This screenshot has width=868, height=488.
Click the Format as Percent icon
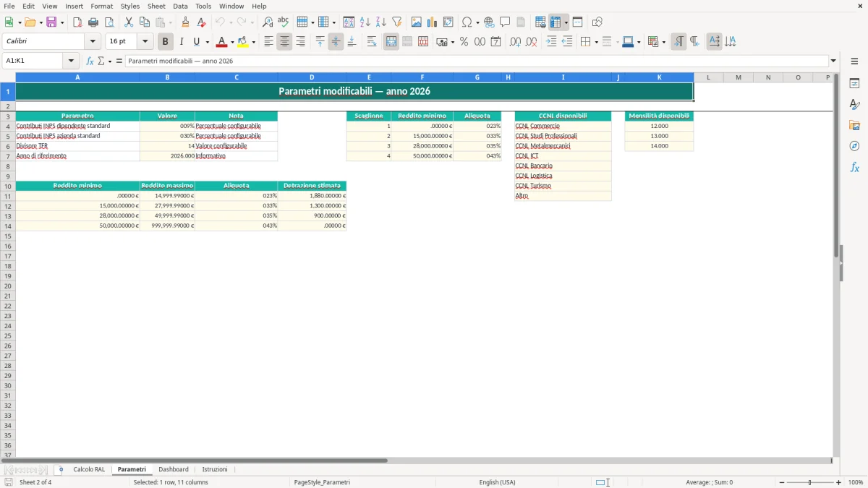tap(464, 42)
